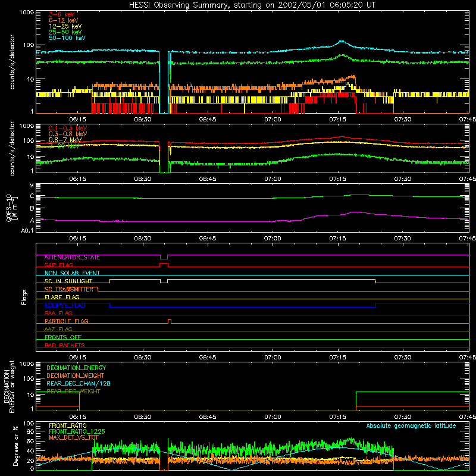The height and width of the screenshot is (476, 476).
Task: Click the 7-20 MeV legend label
Action: (x=64, y=146)
